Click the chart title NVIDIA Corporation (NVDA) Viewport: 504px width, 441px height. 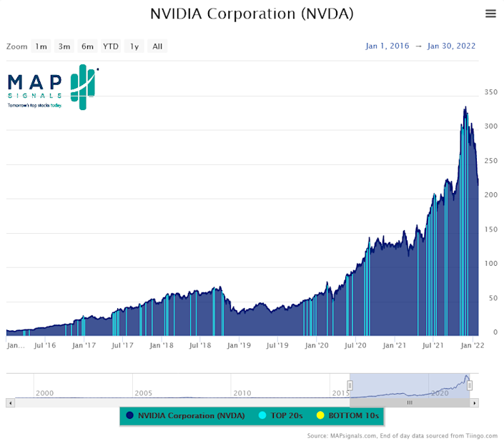252,14
